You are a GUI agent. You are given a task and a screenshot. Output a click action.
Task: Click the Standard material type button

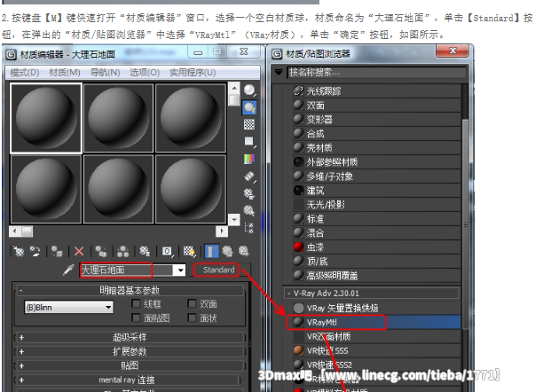tap(218, 270)
